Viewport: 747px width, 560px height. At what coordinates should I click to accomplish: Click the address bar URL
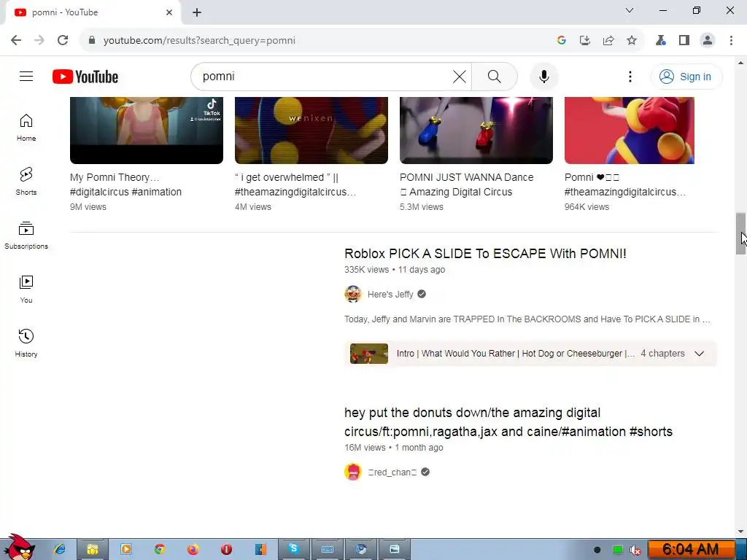tap(199, 41)
